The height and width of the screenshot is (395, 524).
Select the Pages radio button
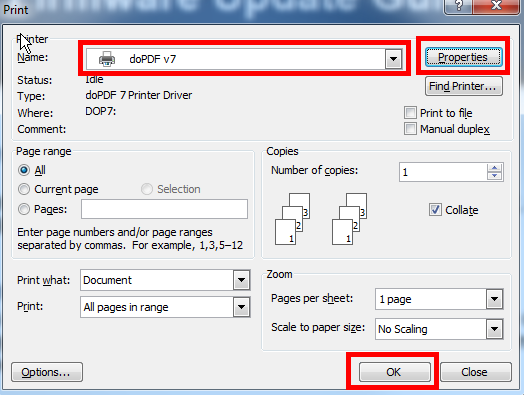pos(24,209)
